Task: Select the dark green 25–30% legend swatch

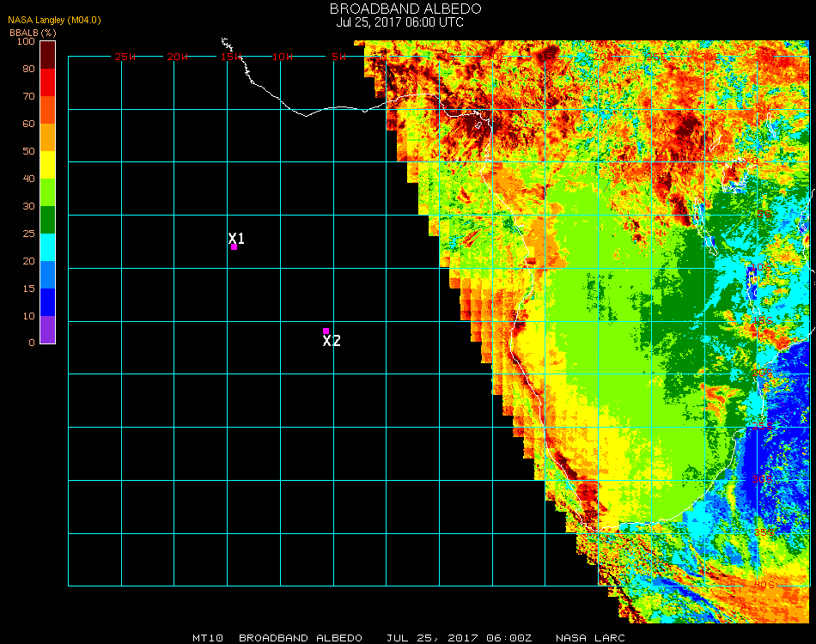Action: (48, 220)
